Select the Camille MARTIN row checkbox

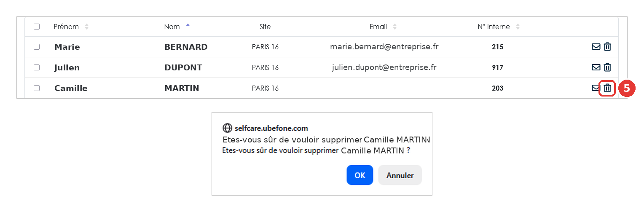(37, 88)
